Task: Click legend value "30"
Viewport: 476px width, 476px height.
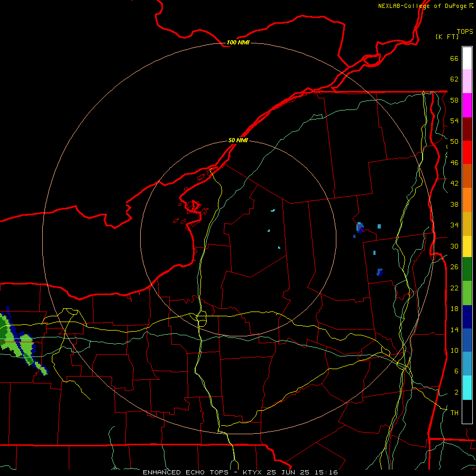Action: point(454,246)
